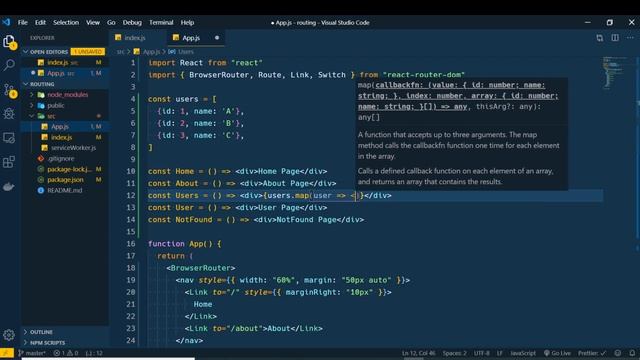Screen dimensions: 640x360
Task: Click the VS Code logo icon
Action: [6, 22]
